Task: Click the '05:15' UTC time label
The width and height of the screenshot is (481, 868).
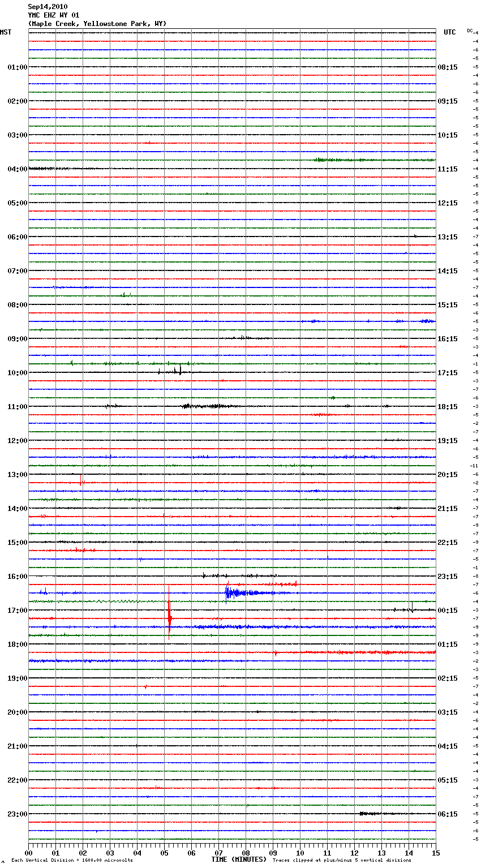Action: (448, 780)
